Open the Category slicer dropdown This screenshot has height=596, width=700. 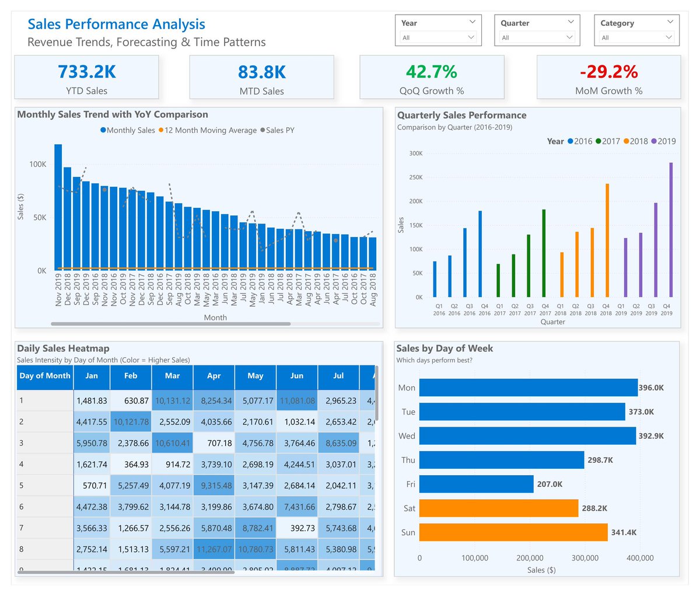tap(637, 37)
